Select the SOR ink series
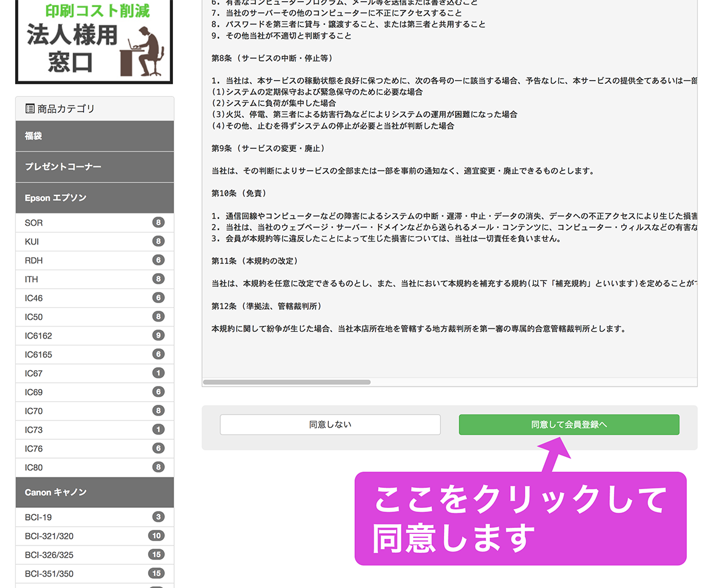 click(34, 223)
